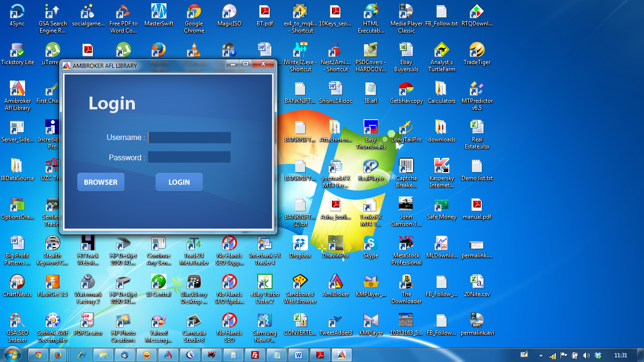Click the taskbar clock showing 11:31
Screen dimensions: 644x362
tap(621, 355)
